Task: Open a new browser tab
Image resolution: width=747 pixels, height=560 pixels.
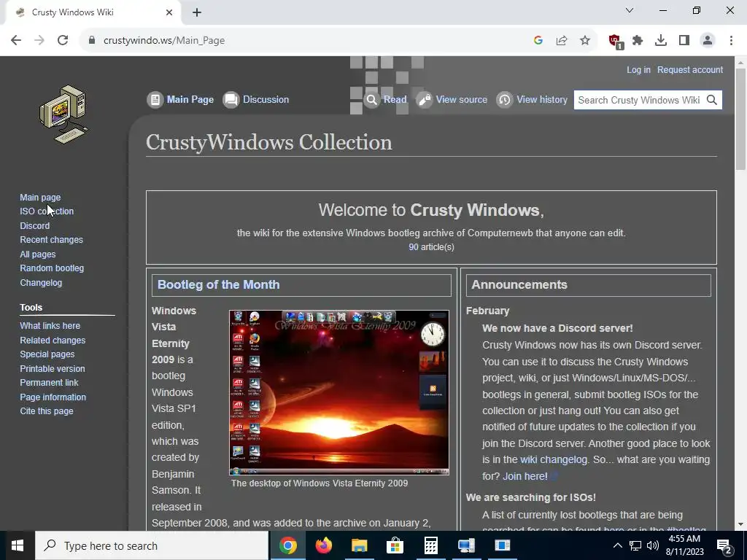Action: (x=197, y=12)
